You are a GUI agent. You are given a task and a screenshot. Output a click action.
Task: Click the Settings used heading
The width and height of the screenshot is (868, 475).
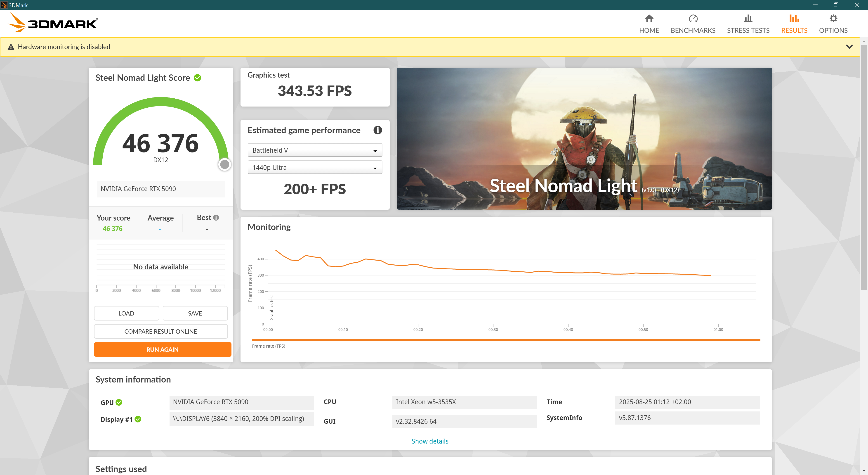coord(121,469)
